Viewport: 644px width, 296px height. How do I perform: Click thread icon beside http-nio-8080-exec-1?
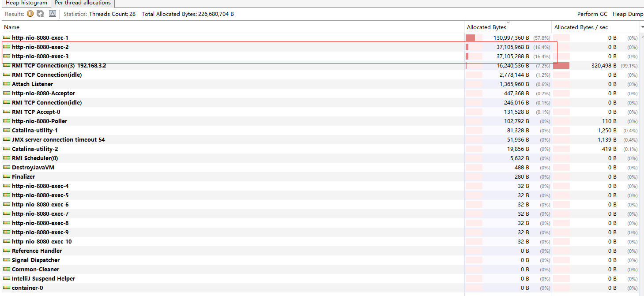point(7,37)
